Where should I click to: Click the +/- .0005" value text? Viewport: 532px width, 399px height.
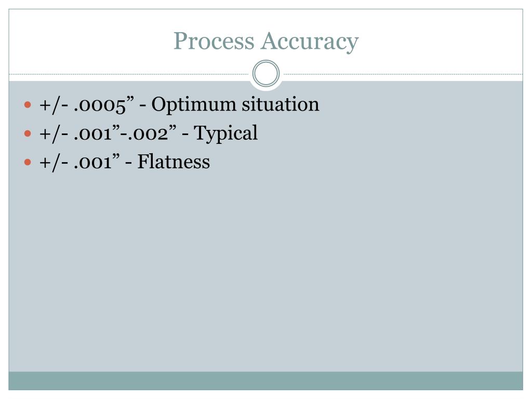[87, 105]
